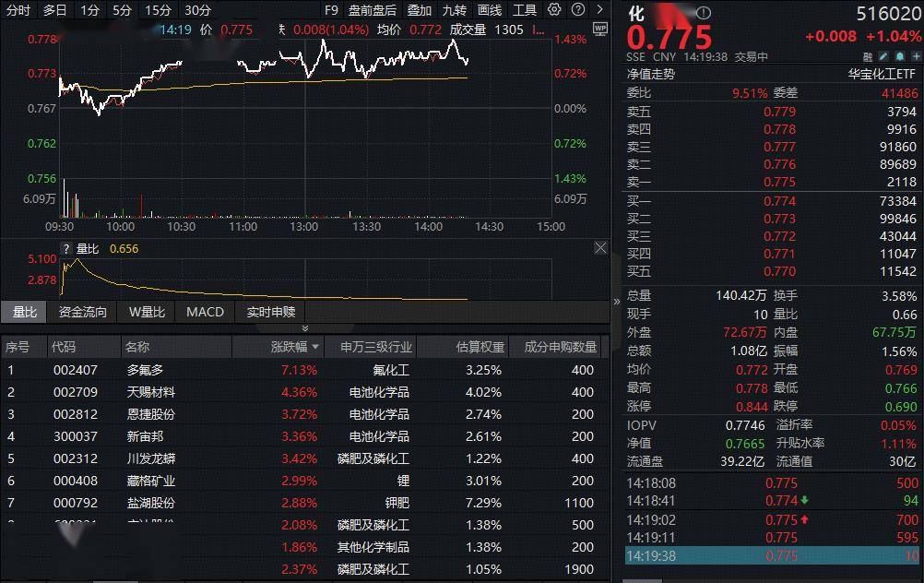Open the 净值走势 link
The width and height of the screenshot is (924, 583).
651,74
